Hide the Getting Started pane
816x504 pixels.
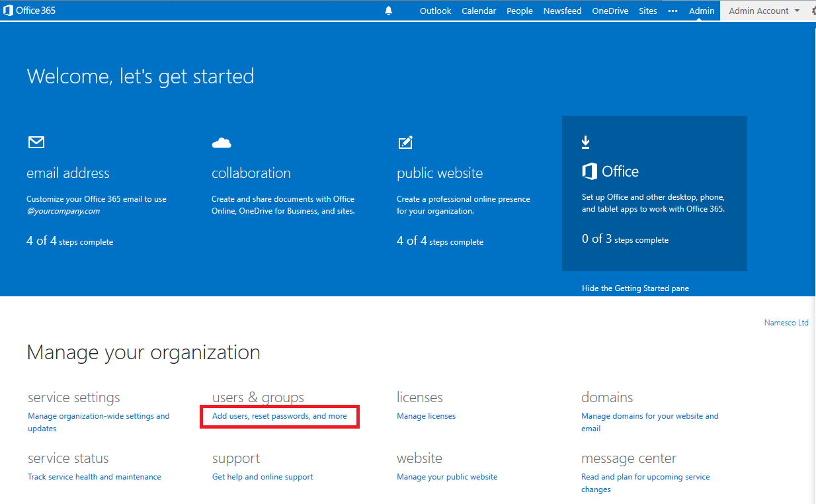coord(635,288)
